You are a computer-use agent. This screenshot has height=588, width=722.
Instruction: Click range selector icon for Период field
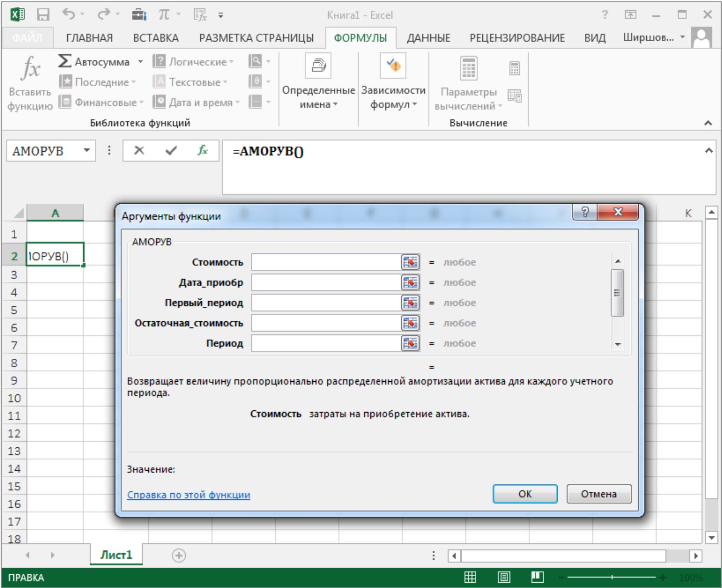point(410,343)
